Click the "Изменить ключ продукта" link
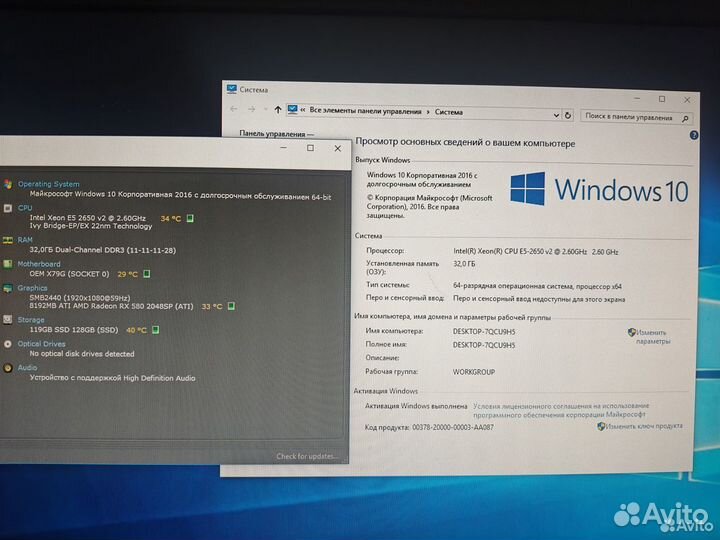The height and width of the screenshot is (540, 720). pos(644,426)
